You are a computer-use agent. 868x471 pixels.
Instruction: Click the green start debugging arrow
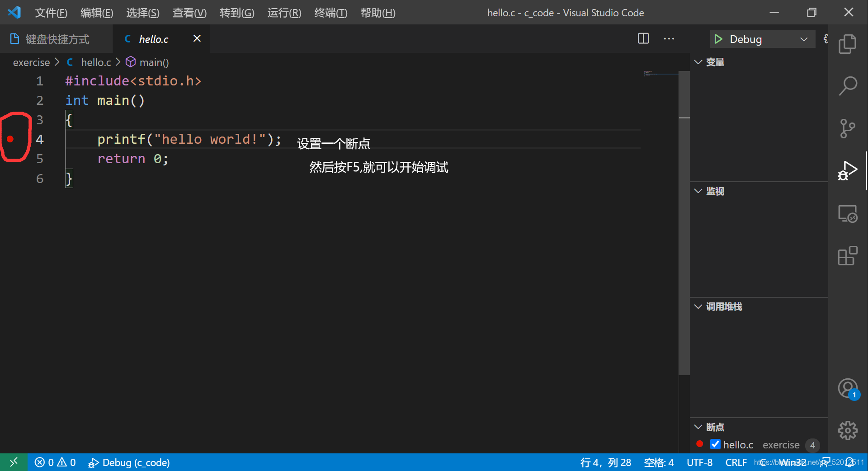click(x=718, y=39)
